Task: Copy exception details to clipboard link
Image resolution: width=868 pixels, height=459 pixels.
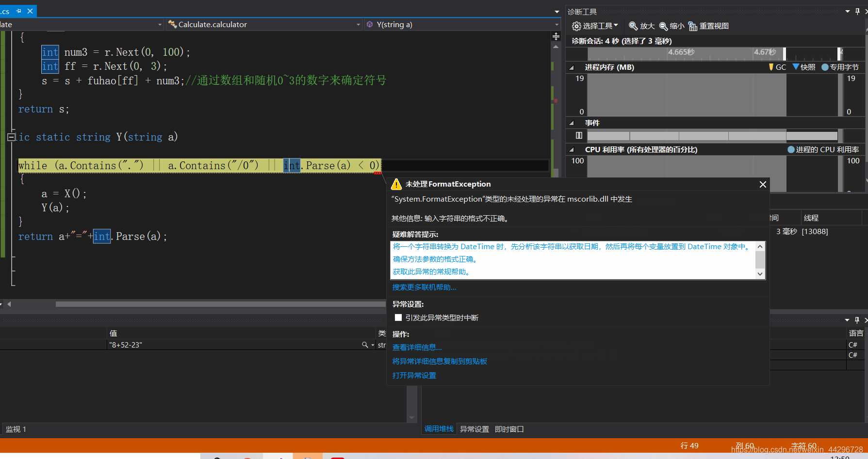Action: (x=440, y=362)
